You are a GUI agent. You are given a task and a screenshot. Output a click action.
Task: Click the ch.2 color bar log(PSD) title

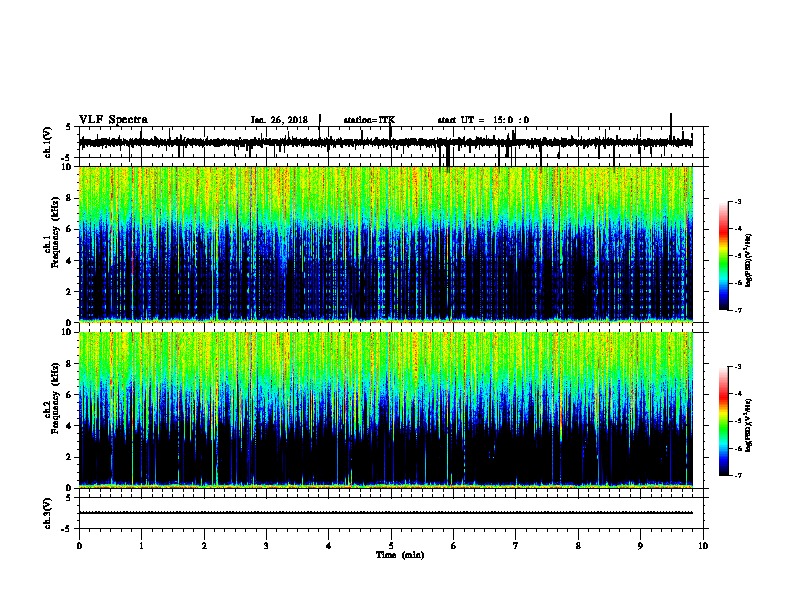click(x=748, y=425)
